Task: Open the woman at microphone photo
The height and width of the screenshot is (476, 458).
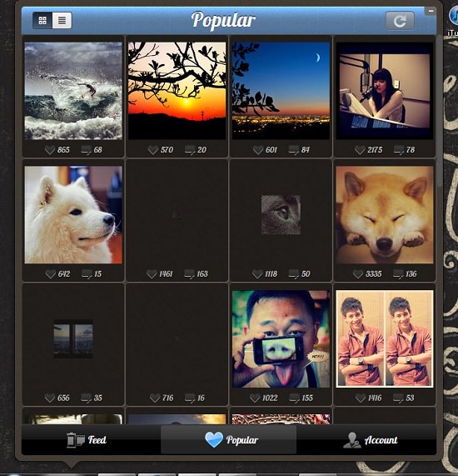Action: pyautogui.click(x=385, y=91)
